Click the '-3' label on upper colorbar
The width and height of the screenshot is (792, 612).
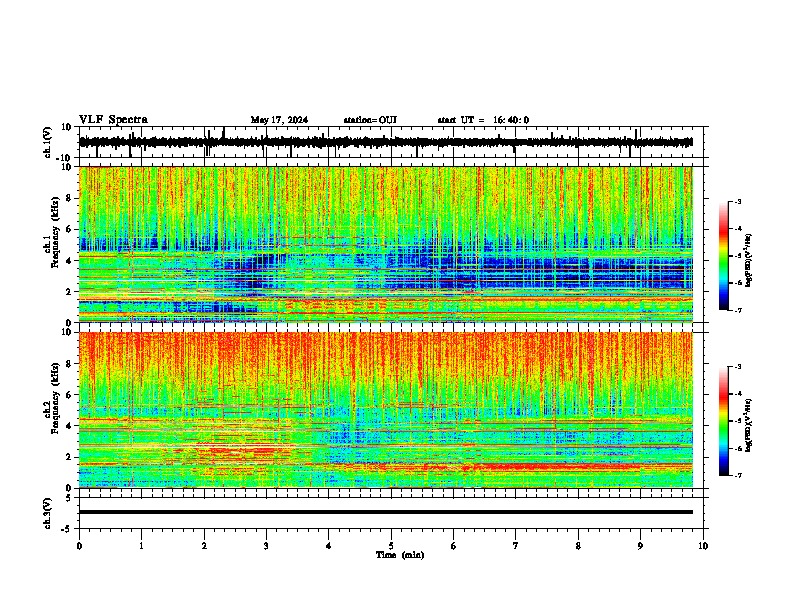click(737, 201)
